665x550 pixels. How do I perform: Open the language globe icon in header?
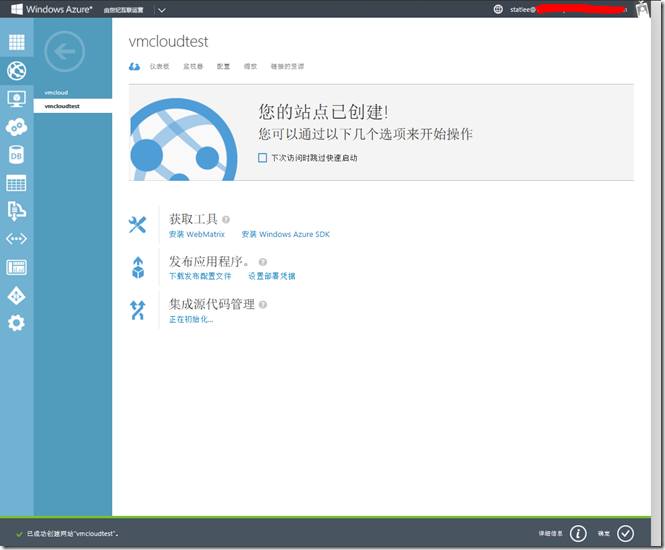498,9
